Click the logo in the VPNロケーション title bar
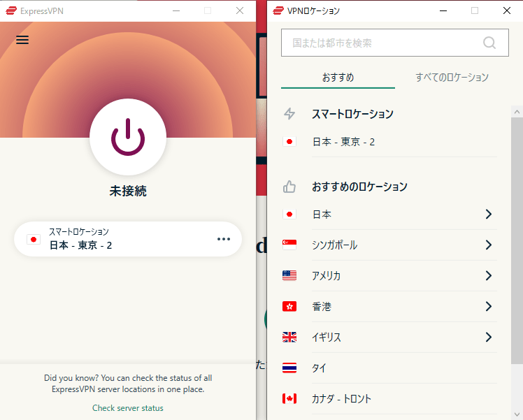The image size is (523, 420). [278, 10]
